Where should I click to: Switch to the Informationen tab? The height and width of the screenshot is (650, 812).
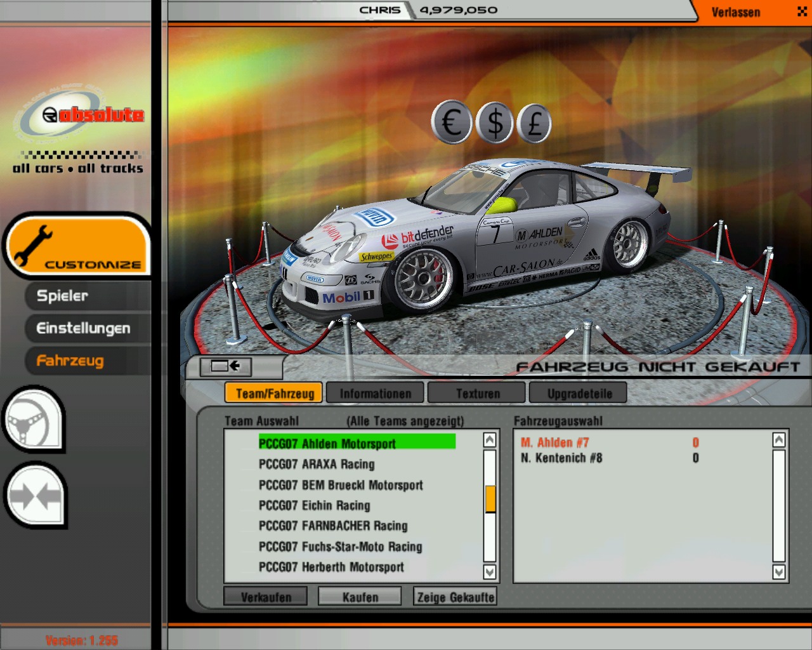(x=376, y=394)
